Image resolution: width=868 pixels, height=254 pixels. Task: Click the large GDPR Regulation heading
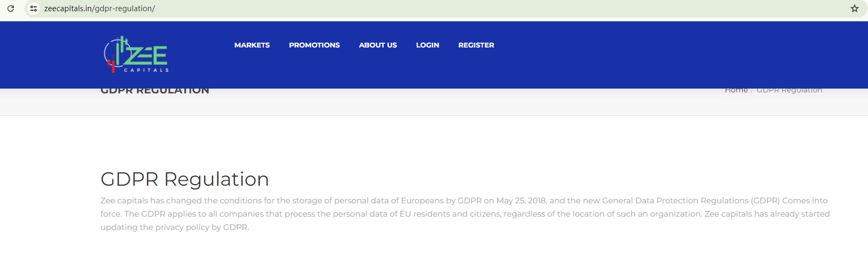pos(184,179)
